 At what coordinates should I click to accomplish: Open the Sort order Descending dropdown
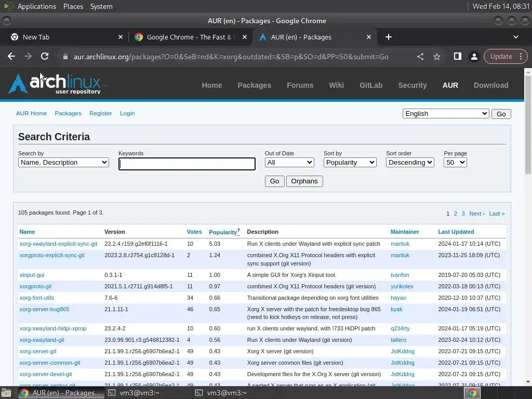coord(410,163)
